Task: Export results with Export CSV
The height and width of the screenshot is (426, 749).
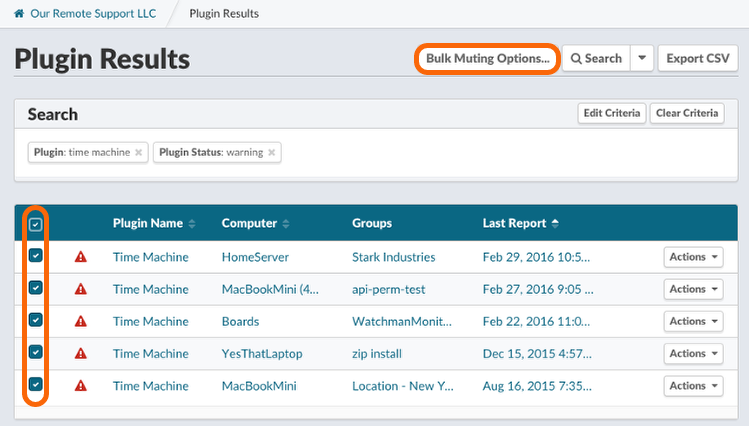Action: [x=698, y=58]
